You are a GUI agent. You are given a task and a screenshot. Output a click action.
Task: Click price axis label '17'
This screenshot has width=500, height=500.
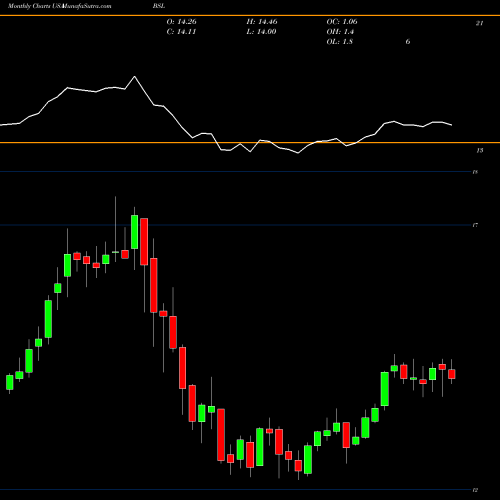pos(475,225)
